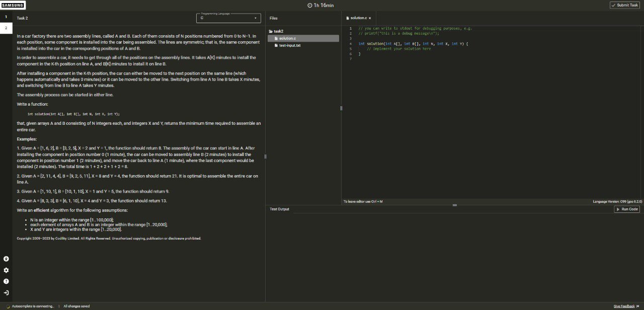
Task: Switch to task 1
Action: tap(6, 17)
